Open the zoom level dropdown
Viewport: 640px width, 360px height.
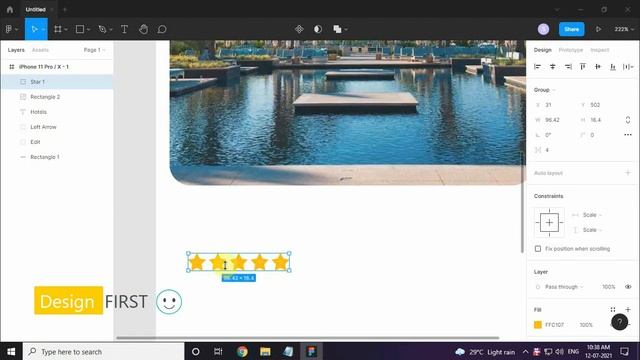pyautogui.click(x=624, y=29)
